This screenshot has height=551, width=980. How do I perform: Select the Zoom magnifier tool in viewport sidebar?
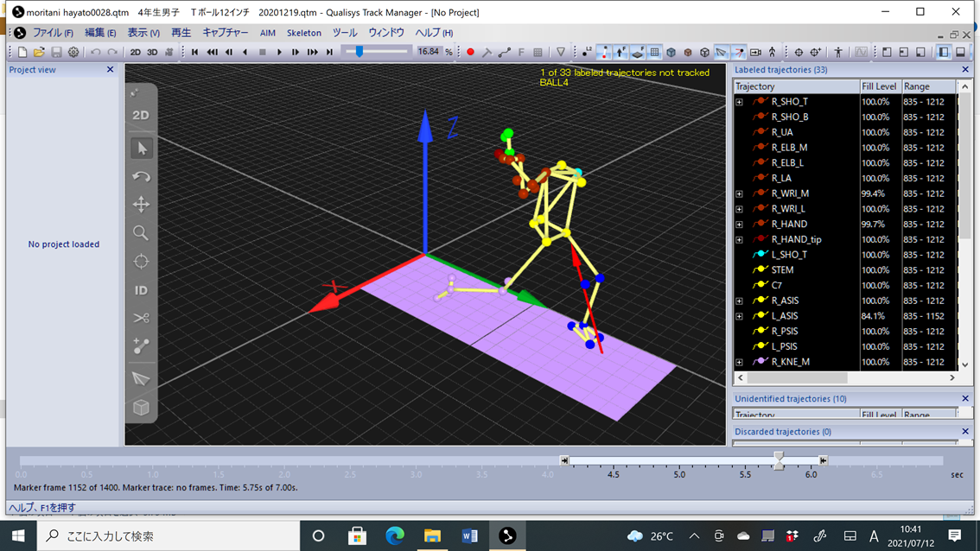141,233
